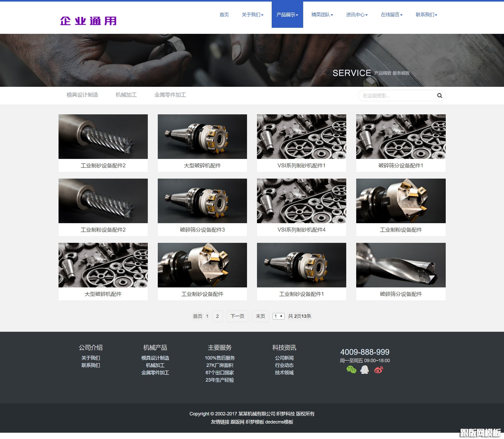The width and height of the screenshot is (504, 439).
Task: Open VSI系列制砂机配件1 product image
Action: (x=302, y=137)
